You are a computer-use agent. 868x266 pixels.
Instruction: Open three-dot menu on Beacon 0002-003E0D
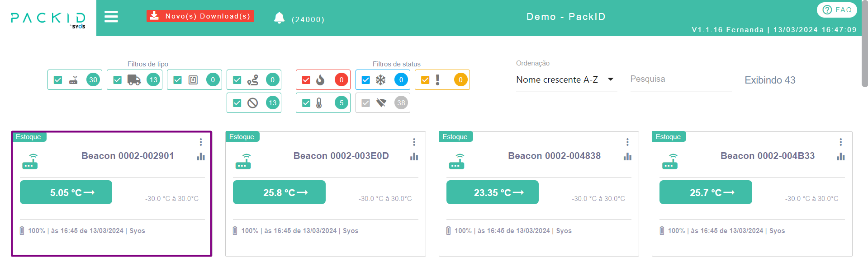pos(414,142)
